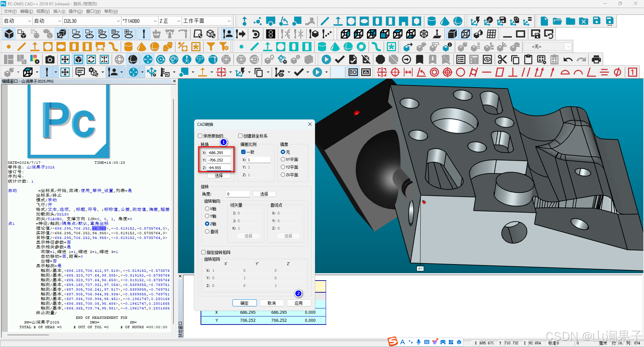This screenshot has width=644, height=347.
Task: Select mirror option XY平面
Action: click(283, 159)
